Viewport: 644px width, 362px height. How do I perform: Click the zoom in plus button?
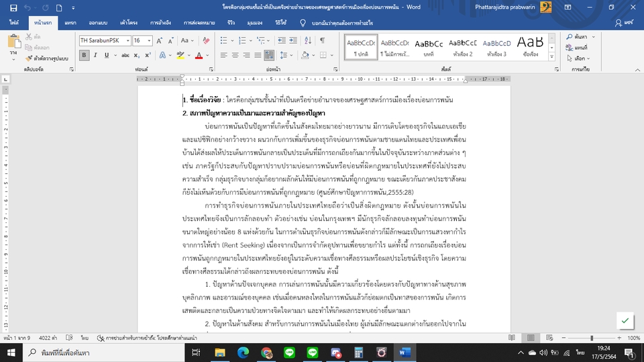619,338
